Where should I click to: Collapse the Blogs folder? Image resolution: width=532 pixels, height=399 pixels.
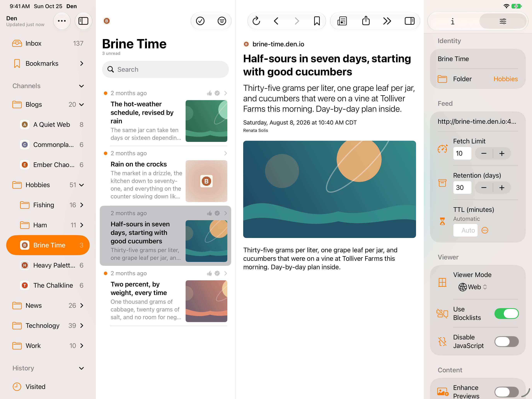pos(82,104)
